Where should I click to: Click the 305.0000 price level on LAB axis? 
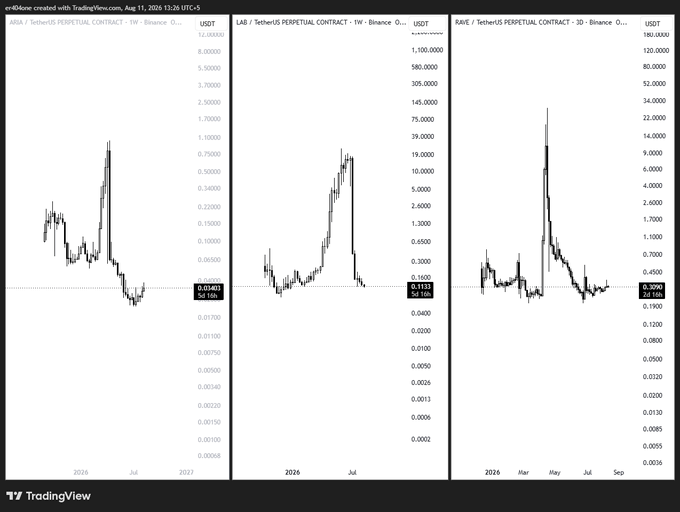(424, 83)
